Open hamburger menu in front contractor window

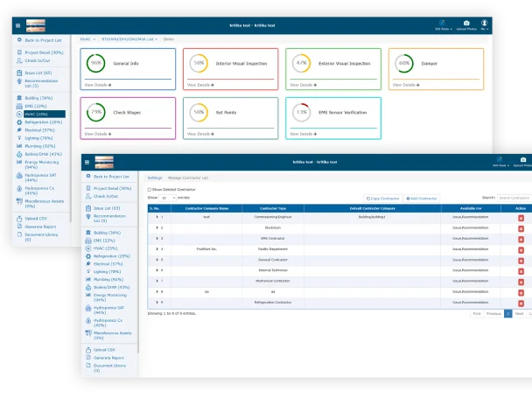pos(87,162)
